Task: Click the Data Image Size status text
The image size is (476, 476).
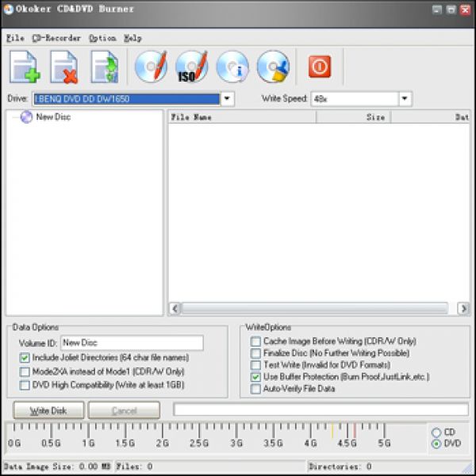Action: coord(57,466)
